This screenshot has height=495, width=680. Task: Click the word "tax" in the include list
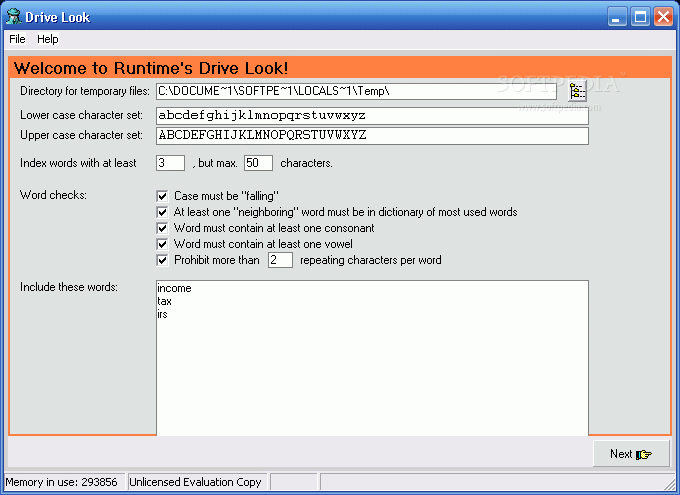(165, 302)
